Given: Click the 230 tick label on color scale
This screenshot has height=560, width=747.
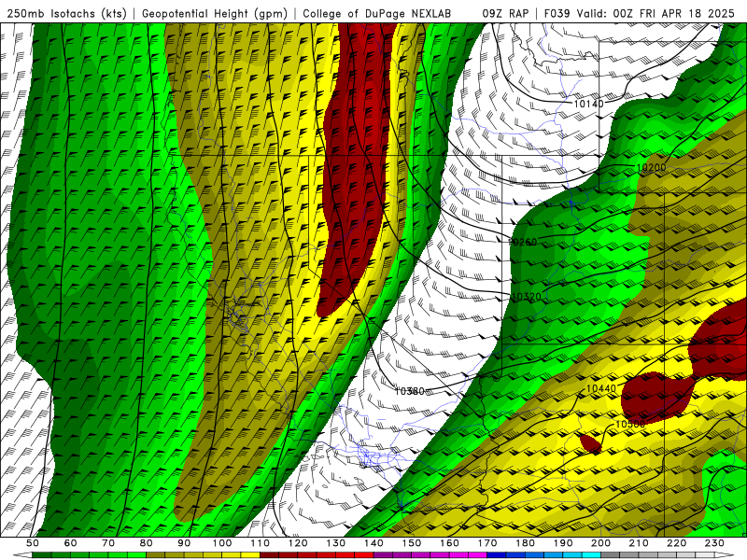Looking at the screenshot, I should 714,543.
